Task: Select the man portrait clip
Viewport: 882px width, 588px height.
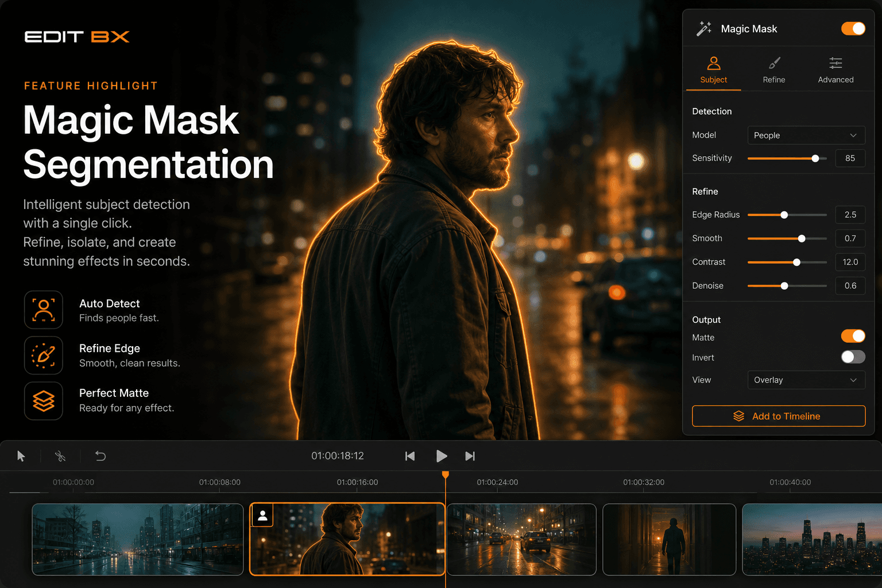Action: pos(347,539)
